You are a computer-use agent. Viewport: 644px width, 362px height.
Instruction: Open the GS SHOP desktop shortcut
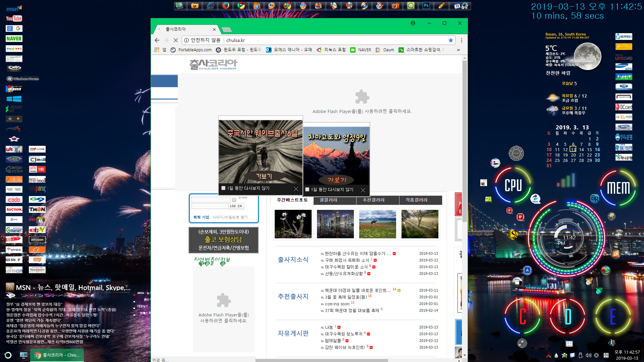pos(14,260)
